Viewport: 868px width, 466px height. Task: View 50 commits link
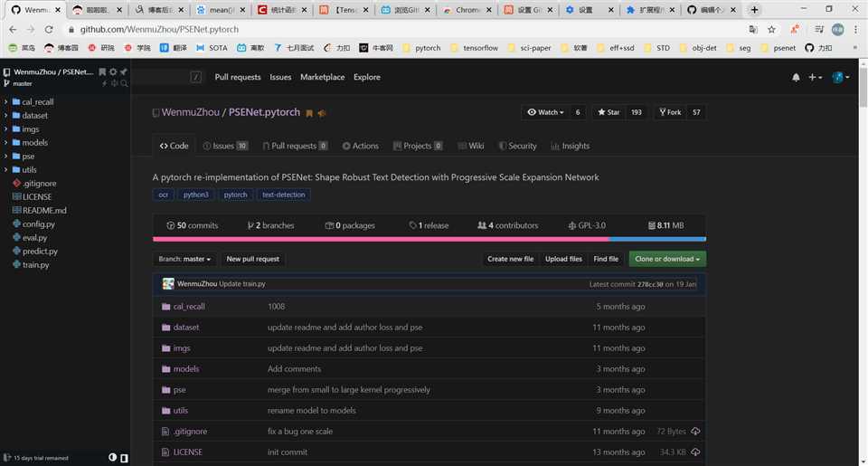[192, 225]
